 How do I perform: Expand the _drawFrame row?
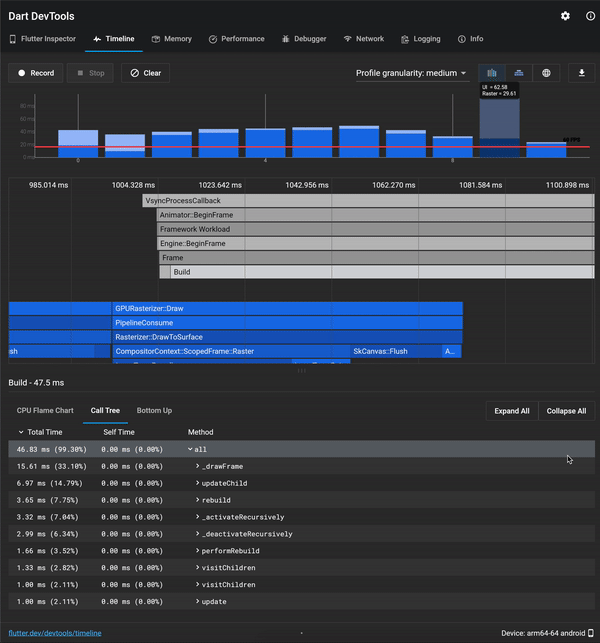click(x=197, y=466)
